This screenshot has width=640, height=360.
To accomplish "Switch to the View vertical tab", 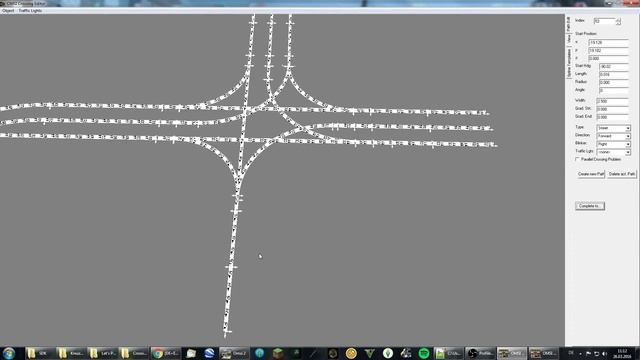I will pyautogui.click(x=568, y=39).
